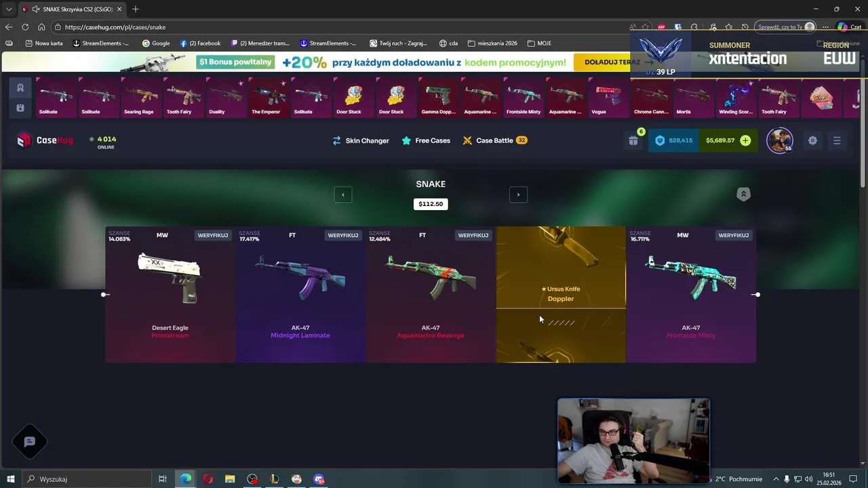Click WERYFIKUJ on AK-47 Aquamarine Revenge card
Screen dimensions: 868x488
(473, 235)
